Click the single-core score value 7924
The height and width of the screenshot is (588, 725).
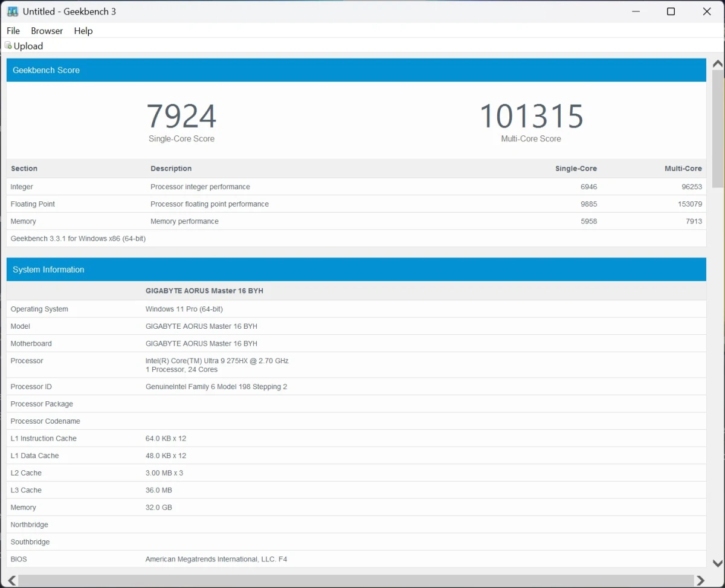181,116
